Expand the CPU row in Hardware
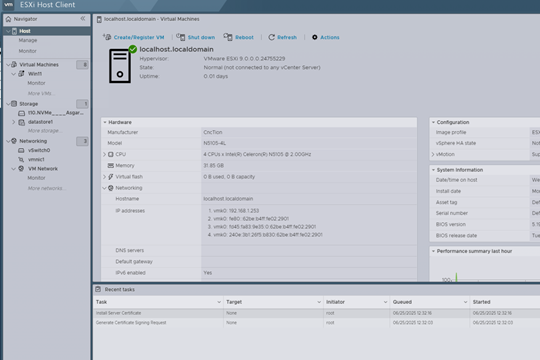Viewport: 540px width, 360px height. point(104,154)
